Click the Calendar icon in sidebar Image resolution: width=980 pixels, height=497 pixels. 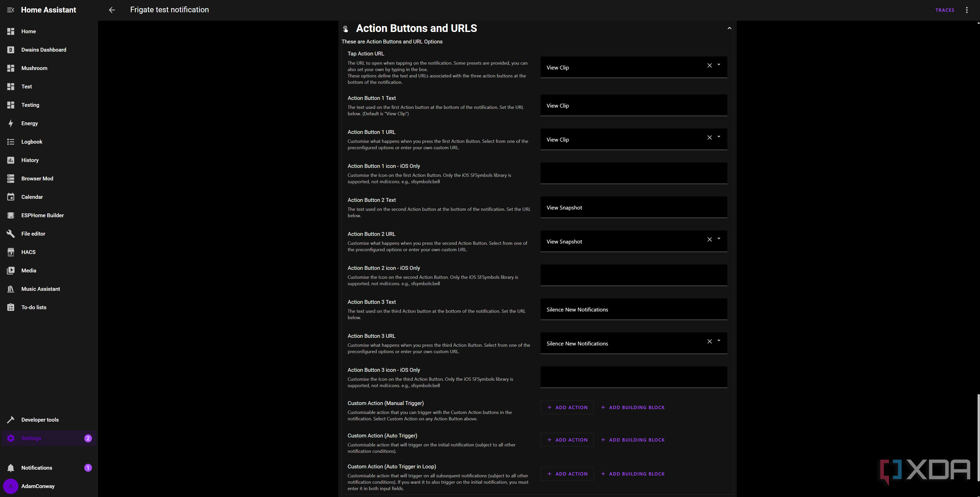click(11, 197)
